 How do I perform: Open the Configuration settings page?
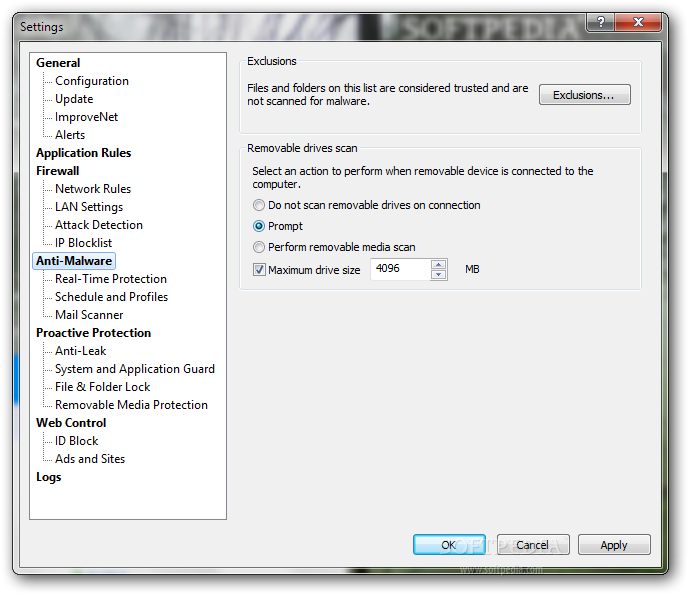point(92,81)
